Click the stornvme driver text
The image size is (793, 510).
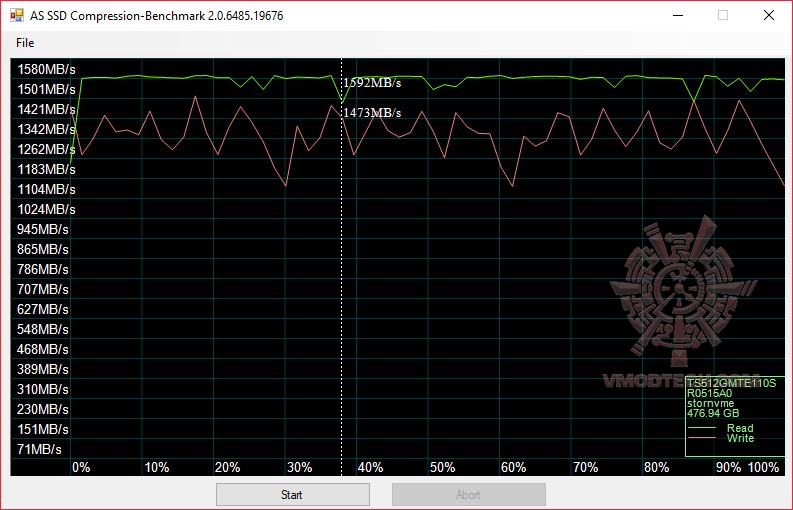[711, 404]
